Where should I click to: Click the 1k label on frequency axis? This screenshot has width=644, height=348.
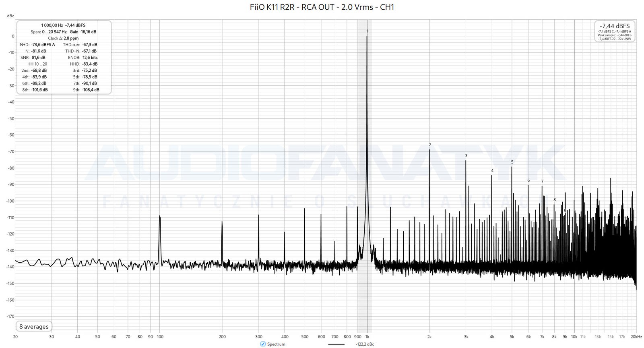coord(367,337)
